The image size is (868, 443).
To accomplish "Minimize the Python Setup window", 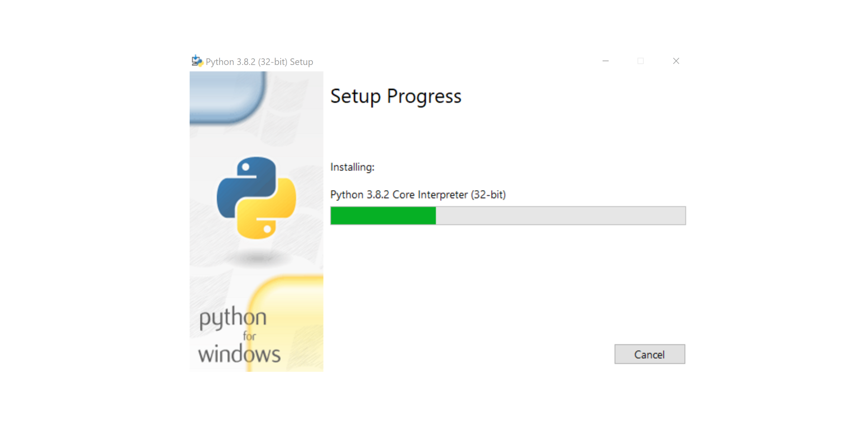I will point(606,61).
